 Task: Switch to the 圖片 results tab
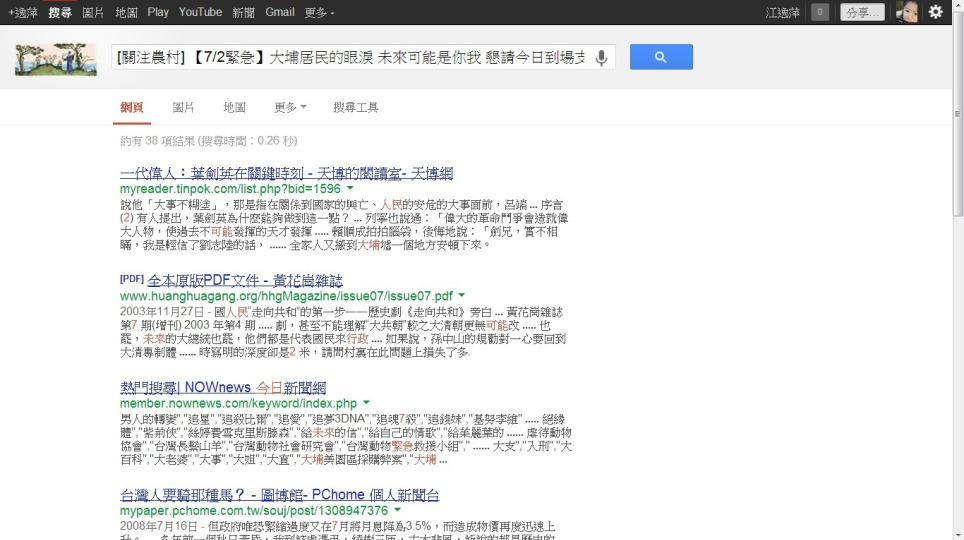[x=184, y=107]
